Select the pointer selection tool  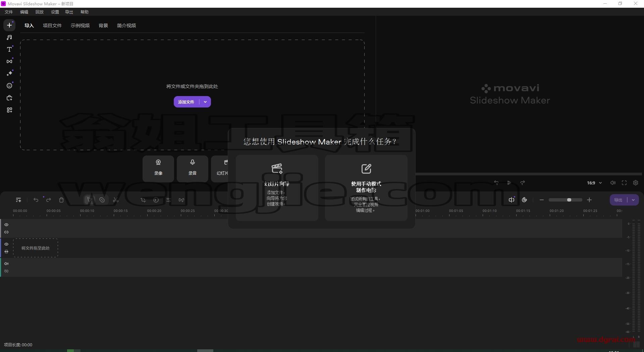coord(89,200)
